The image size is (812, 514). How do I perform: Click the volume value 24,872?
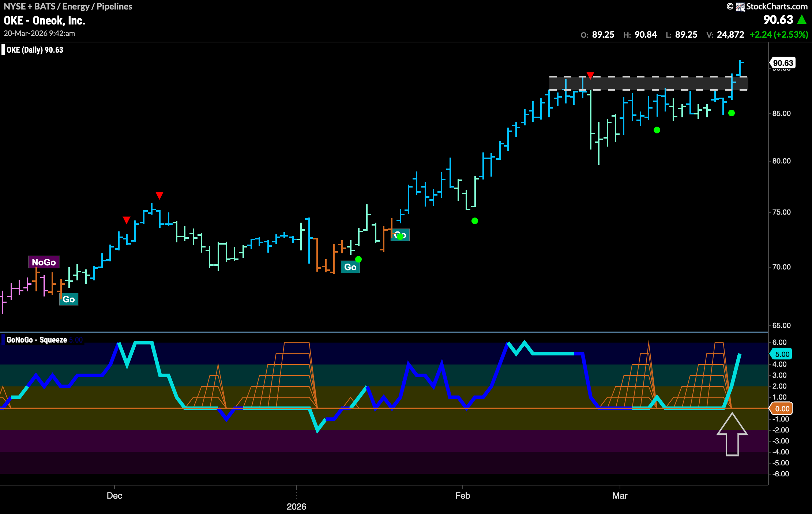(x=730, y=35)
